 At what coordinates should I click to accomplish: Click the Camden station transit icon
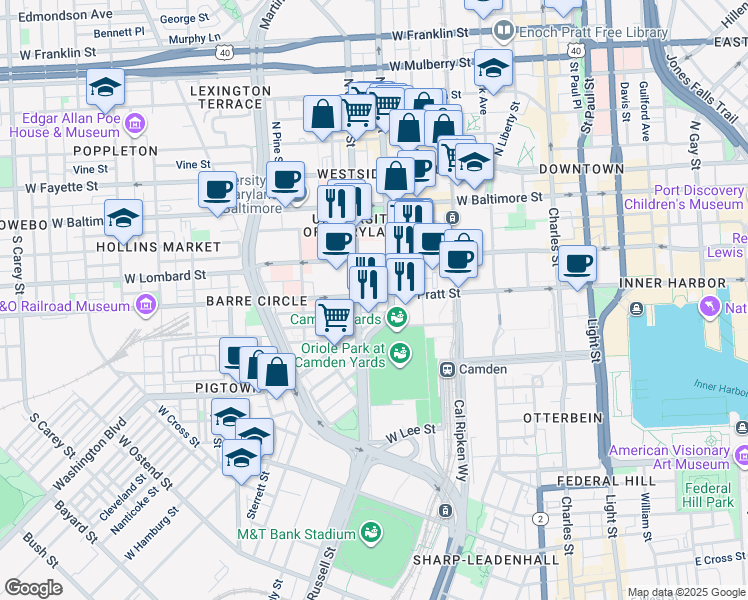tap(447, 370)
